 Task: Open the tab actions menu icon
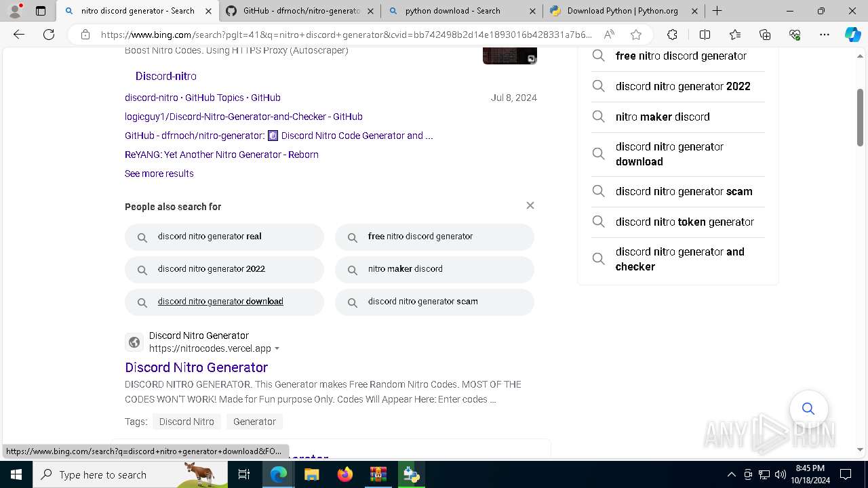coord(41,11)
